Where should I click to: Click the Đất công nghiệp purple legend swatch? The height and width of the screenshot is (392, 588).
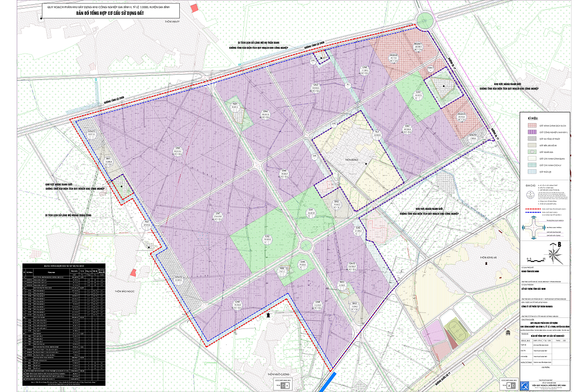pos(531,131)
